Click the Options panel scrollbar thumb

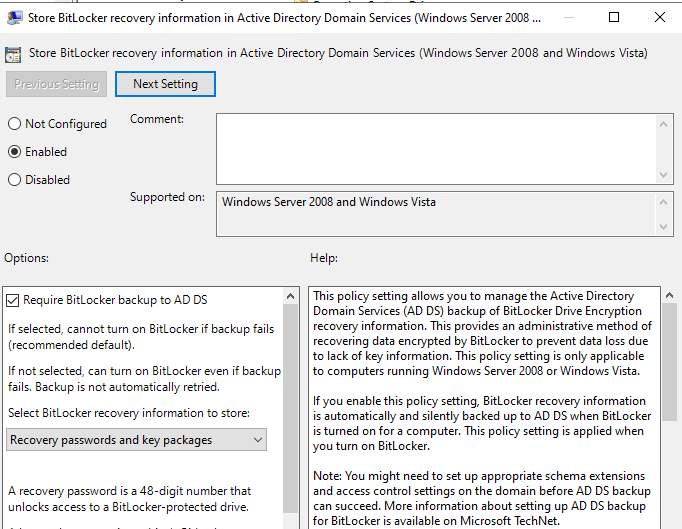(291, 408)
